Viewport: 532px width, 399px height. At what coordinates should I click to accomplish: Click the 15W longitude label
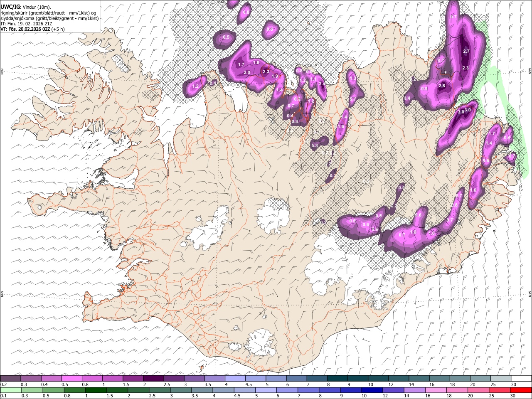pos(440,2)
